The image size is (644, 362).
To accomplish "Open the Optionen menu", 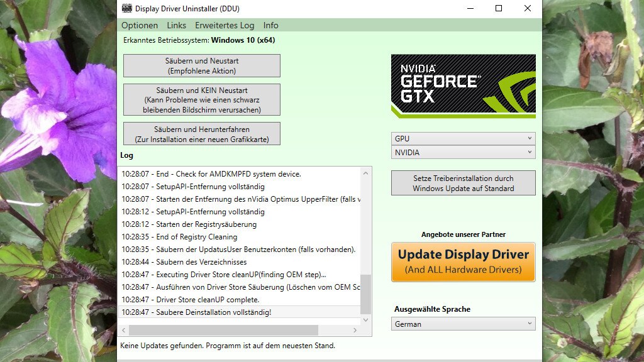I will tap(140, 25).
